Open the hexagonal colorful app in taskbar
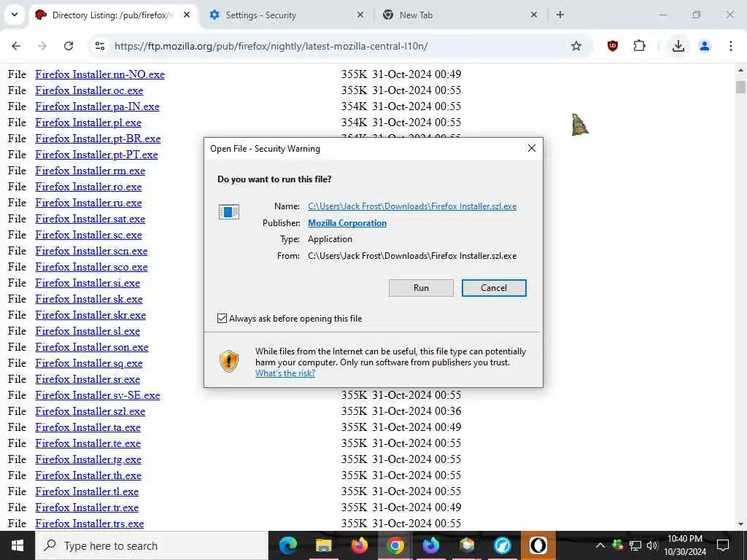 (466, 545)
